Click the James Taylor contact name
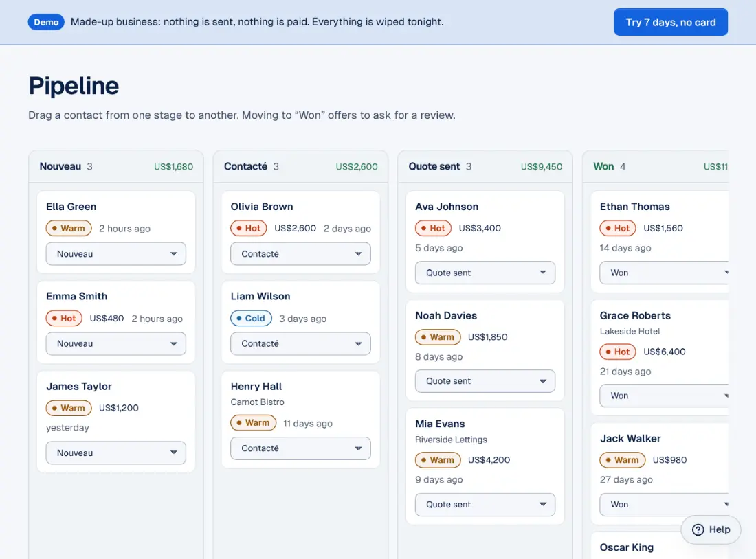The width and height of the screenshot is (756, 559). click(79, 387)
